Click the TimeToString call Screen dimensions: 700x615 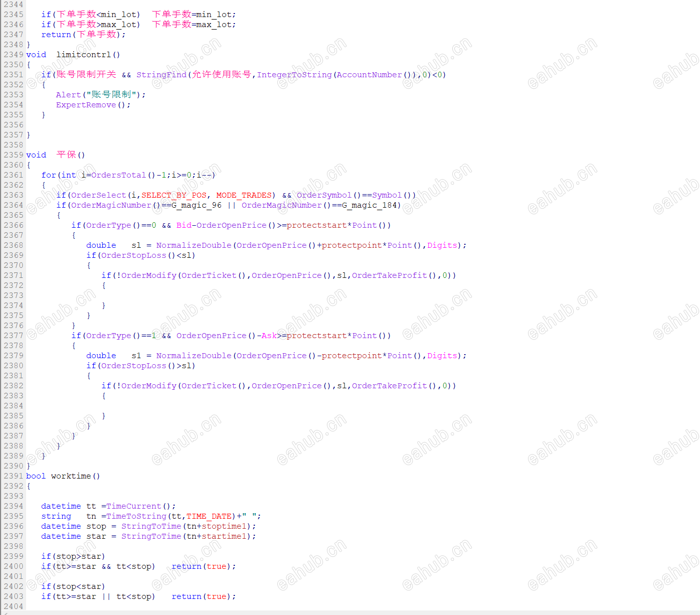(136, 516)
